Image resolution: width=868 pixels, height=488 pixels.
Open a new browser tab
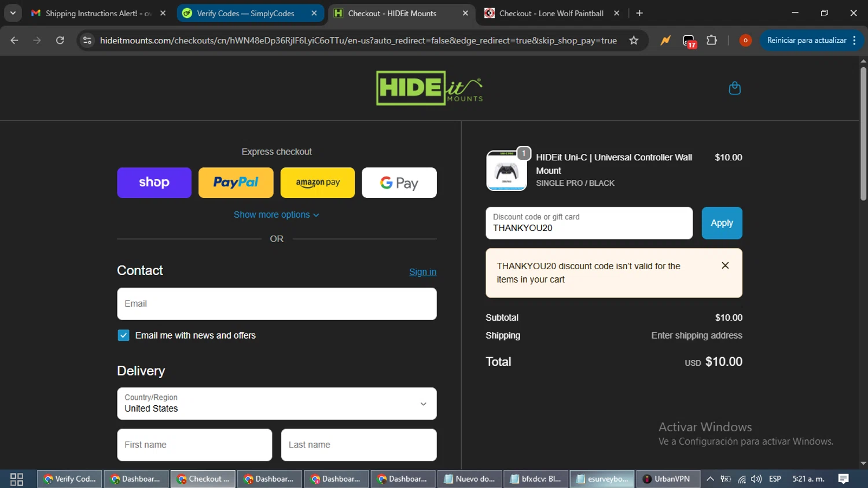click(639, 13)
